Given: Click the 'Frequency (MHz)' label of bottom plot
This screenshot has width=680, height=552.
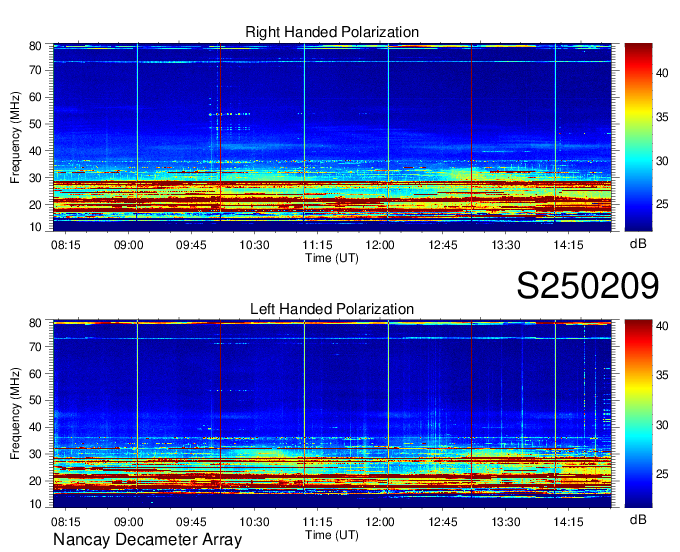Looking at the screenshot, I should (15, 414).
